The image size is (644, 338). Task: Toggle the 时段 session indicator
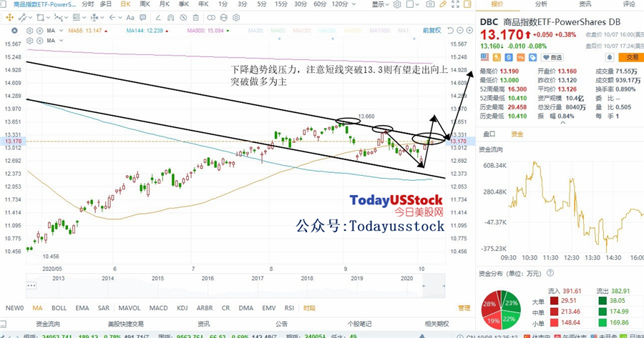pos(309,308)
